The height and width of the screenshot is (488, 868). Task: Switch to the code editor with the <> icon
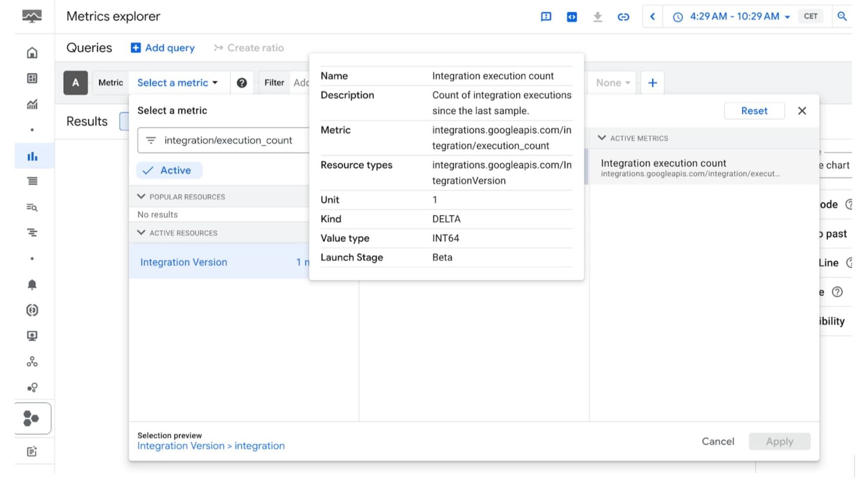[571, 16]
